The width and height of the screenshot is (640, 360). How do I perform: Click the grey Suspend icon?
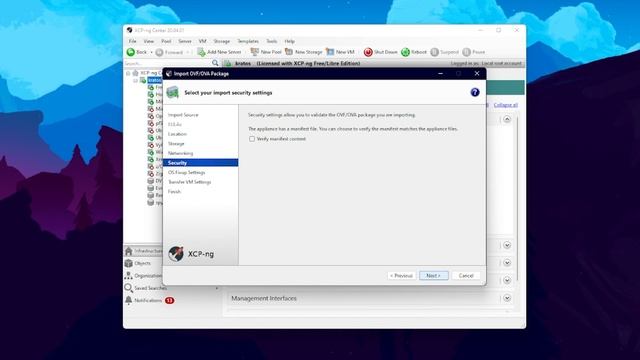(435, 52)
